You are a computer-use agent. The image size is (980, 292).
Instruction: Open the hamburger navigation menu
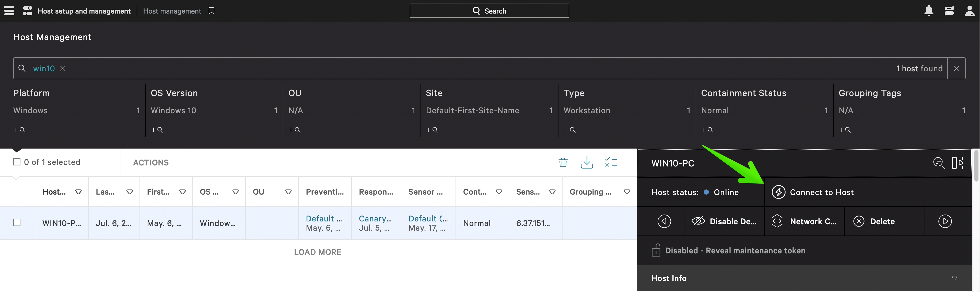tap(9, 11)
